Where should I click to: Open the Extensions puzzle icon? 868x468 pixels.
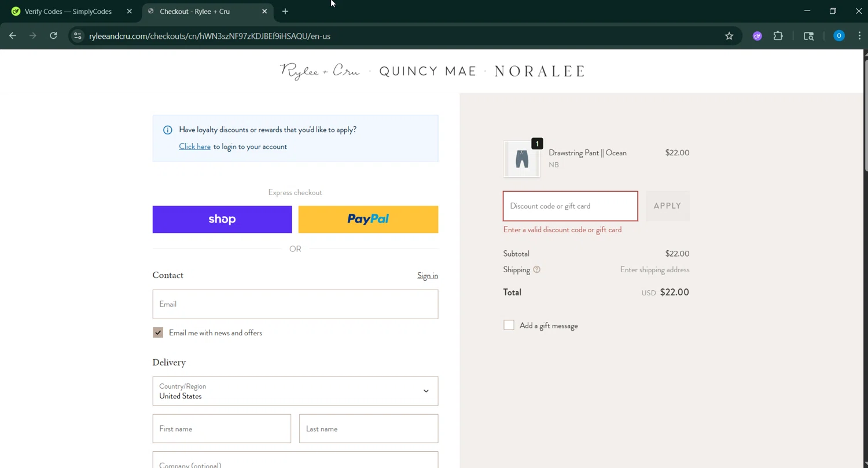pyautogui.click(x=778, y=36)
